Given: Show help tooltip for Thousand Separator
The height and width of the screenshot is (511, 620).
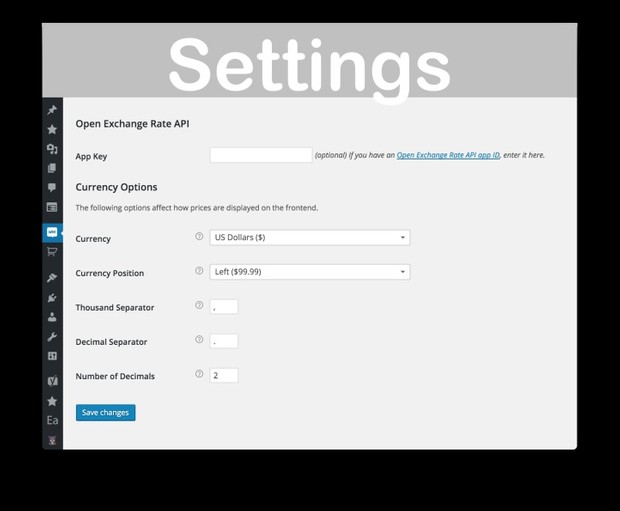Looking at the screenshot, I should point(199,305).
